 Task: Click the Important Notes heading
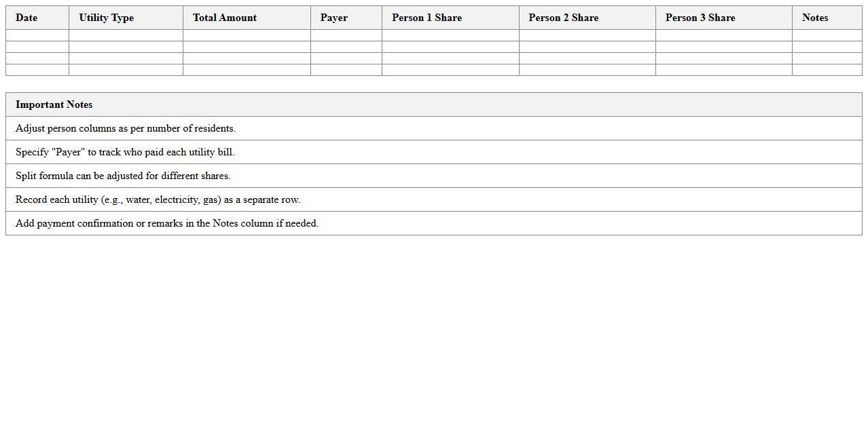pos(54,104)
